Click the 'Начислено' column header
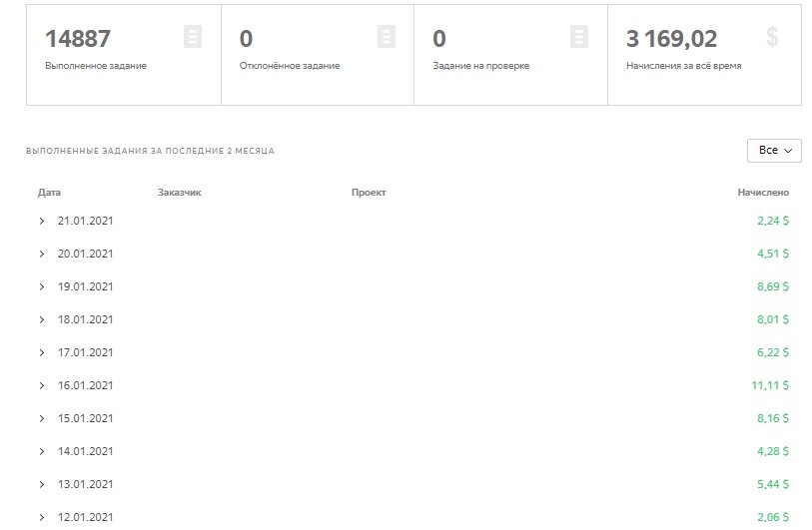 pos(763,193)
